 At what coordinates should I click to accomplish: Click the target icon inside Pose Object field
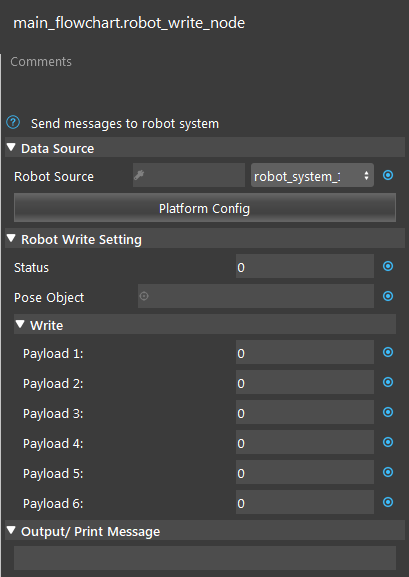[144, 296]
